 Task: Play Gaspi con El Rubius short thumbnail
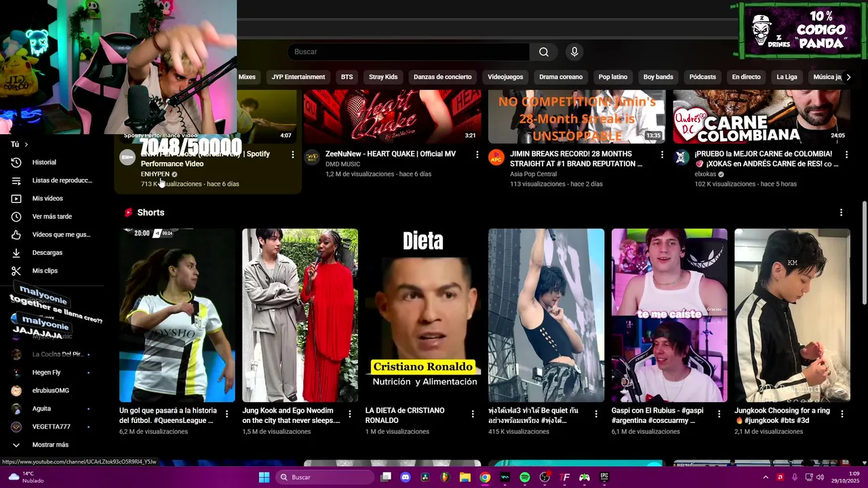pos(669,315)
